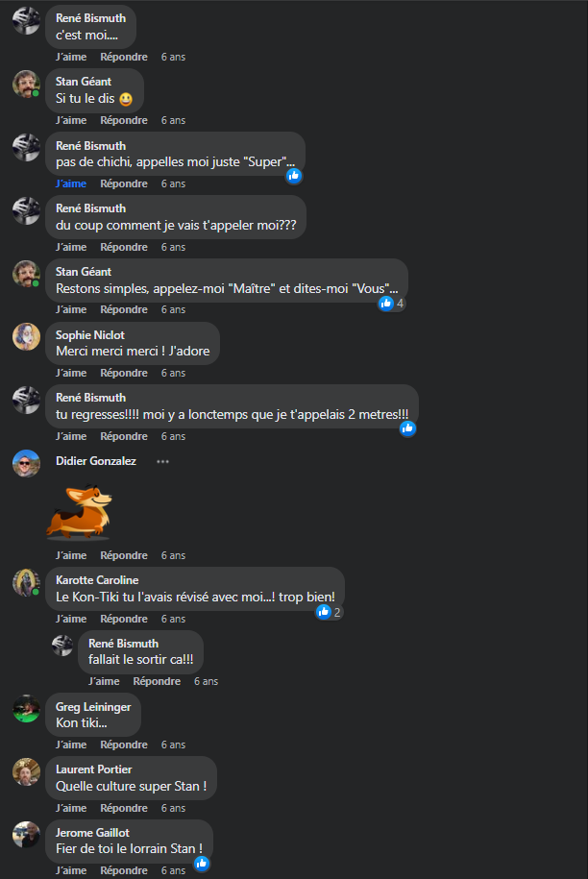Reply to Greg Leininger's "Kon tiki" comment

[124, 745]
